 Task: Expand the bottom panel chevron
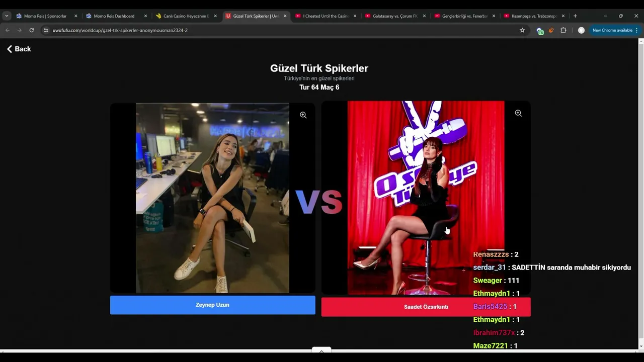coord(321,351)
